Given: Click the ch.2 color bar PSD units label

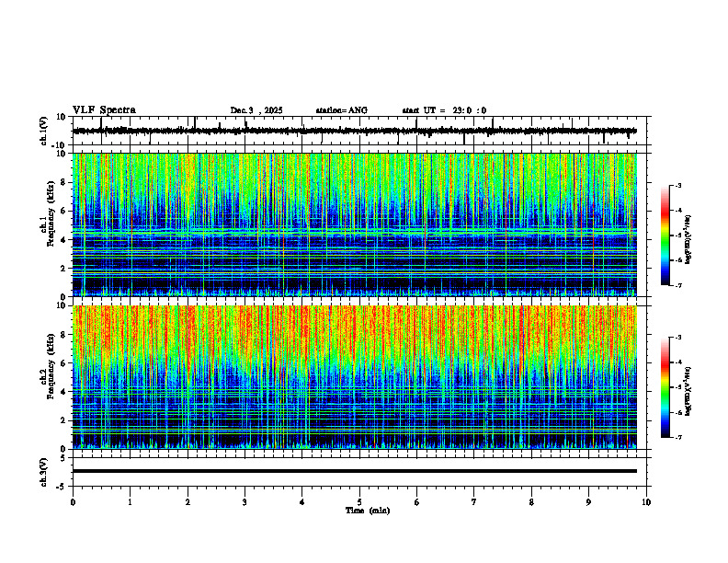Looking at the screenshot, I should [x=688, y=391].
